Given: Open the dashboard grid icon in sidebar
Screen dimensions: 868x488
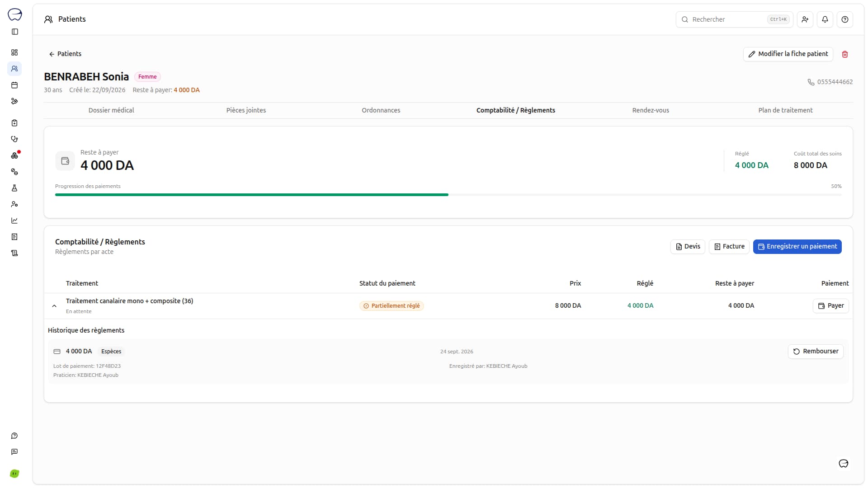Looking at the screenshot, I should click(14, 52).
